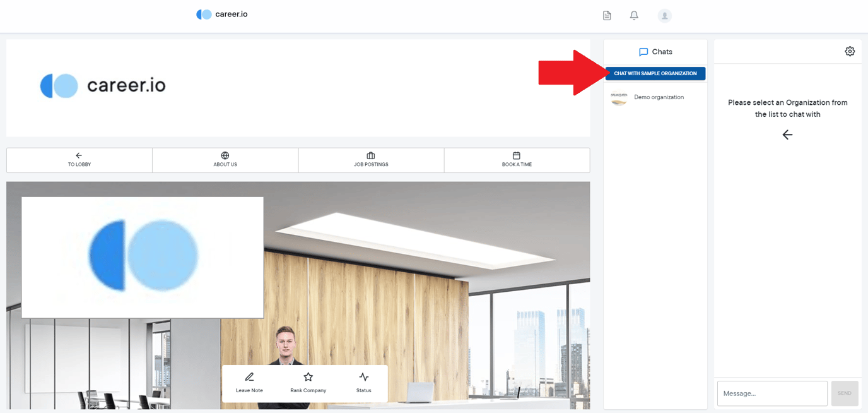The height and width of the screenshot is (413, 868).
Task: Click the back arrow in chat panel
Action: coord(787,135)
